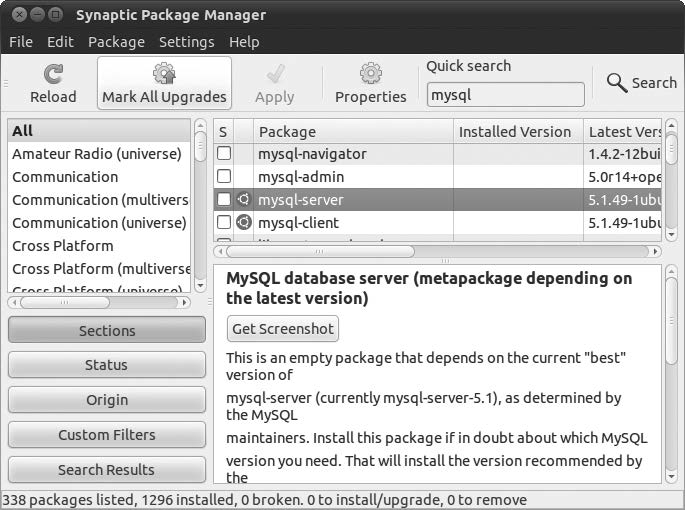Select Cross Platform (multiverse) section
685x510 pixels.
[x=99, y=269]
